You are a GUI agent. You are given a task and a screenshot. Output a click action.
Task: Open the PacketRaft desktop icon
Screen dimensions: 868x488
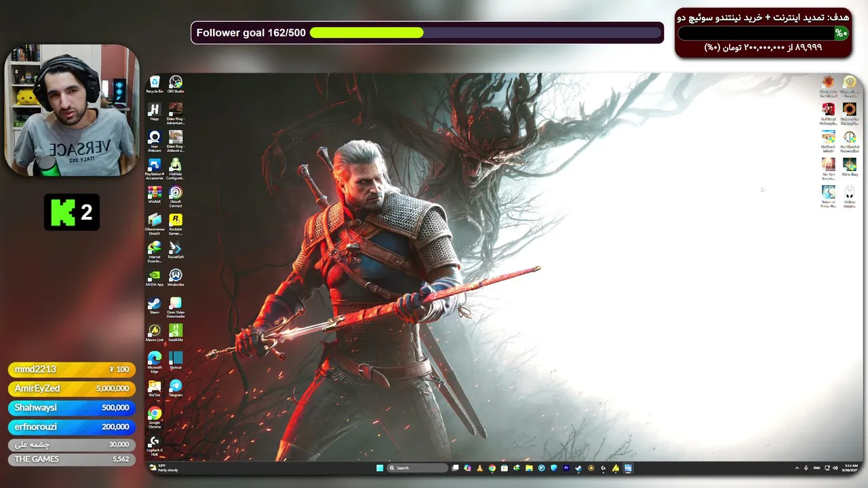176,251
